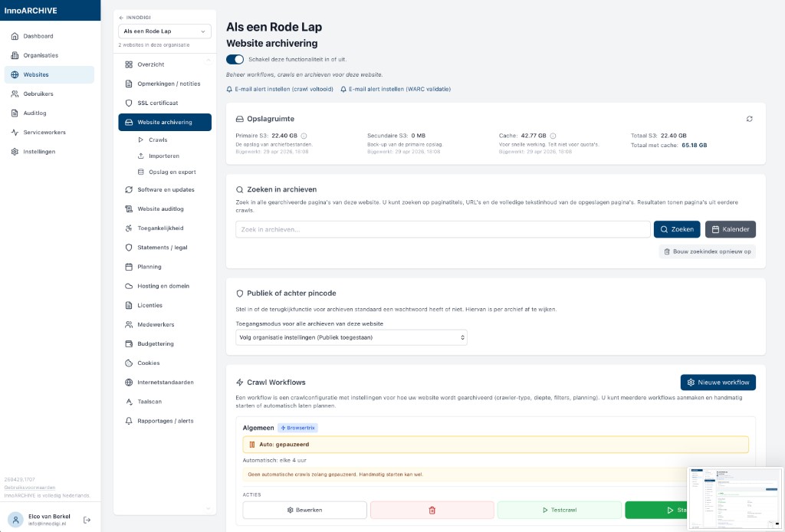785x532 pixels.
Task: Click the logout icon beside Elco van Berkel
Action: [87, 520]
